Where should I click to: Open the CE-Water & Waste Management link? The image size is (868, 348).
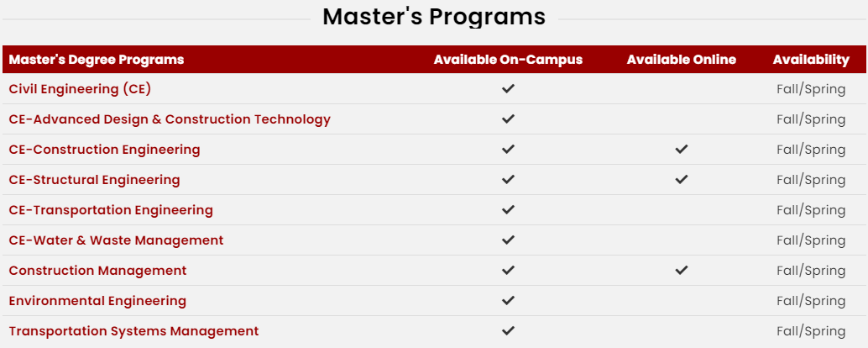pyautogui.click(x=116, y=240)
